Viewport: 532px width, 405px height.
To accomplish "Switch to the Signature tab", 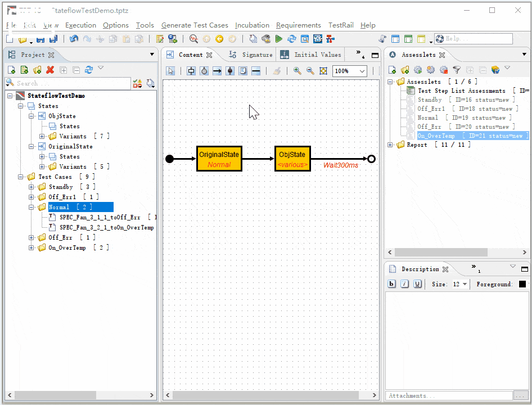I will click(251, 55).
